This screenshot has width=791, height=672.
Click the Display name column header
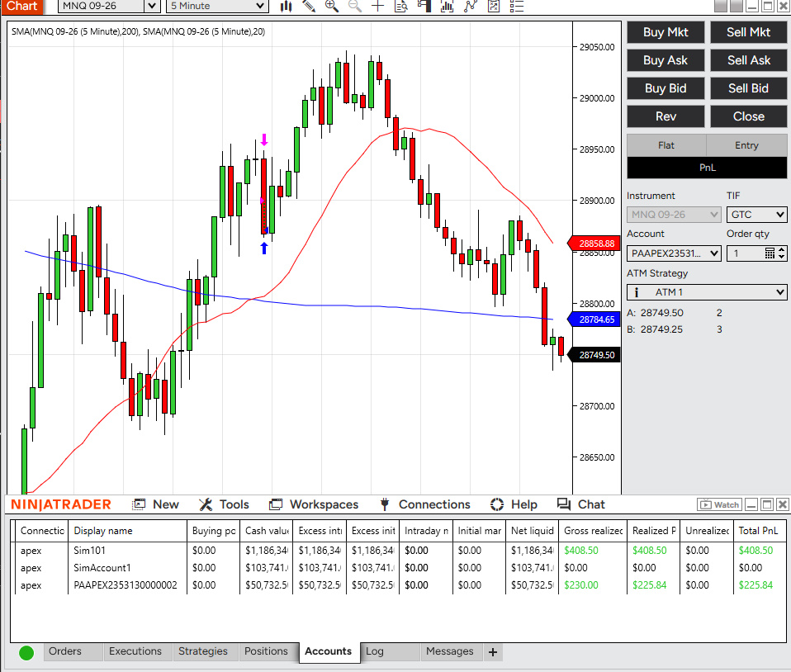(127, 531)
